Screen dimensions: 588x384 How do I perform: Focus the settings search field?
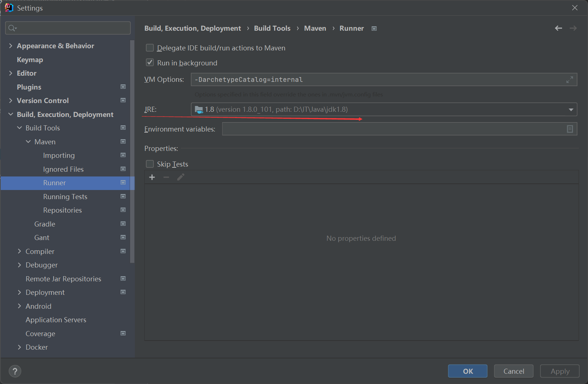pyautogui.click(x=68, y=28)
